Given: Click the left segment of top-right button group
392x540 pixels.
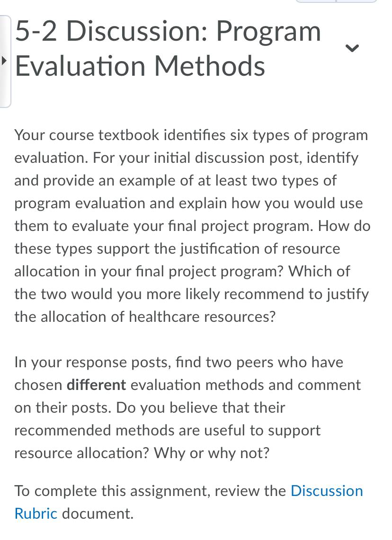Looking at the screenshot, I should point(315,1).
